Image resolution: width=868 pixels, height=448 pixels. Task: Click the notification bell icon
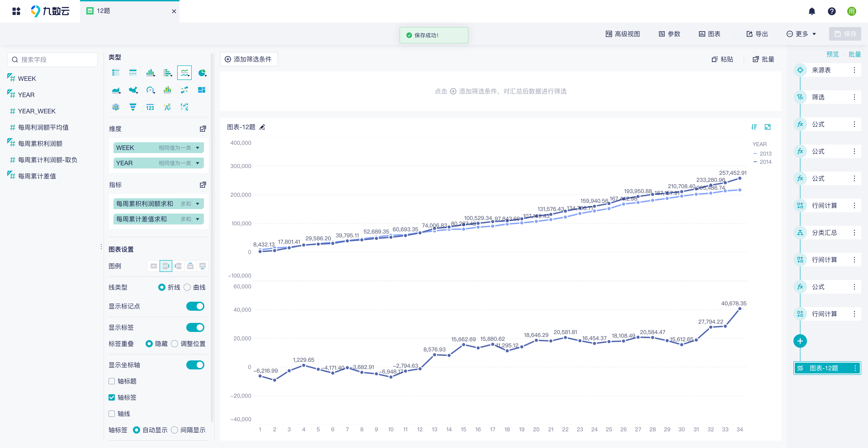tap(812, 11)
